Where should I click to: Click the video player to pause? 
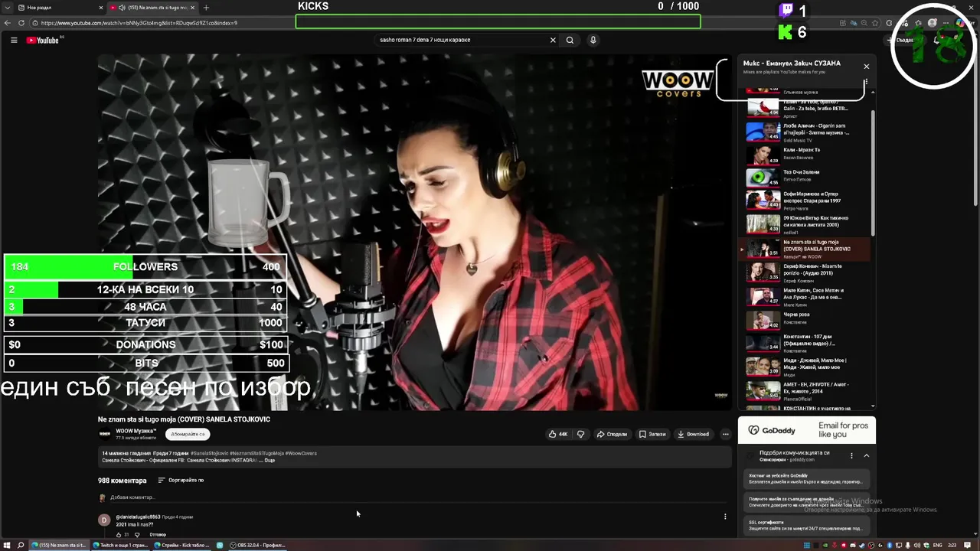(x=414, y=233)
